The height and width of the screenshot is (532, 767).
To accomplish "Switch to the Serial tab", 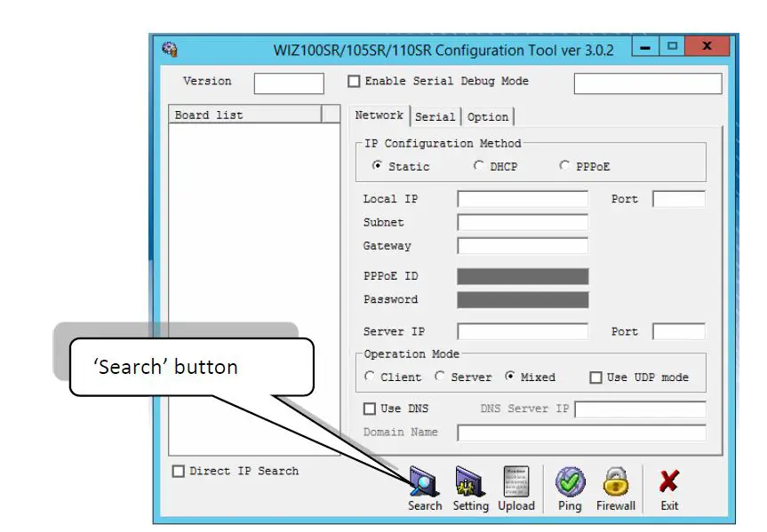I will point(435,117).
